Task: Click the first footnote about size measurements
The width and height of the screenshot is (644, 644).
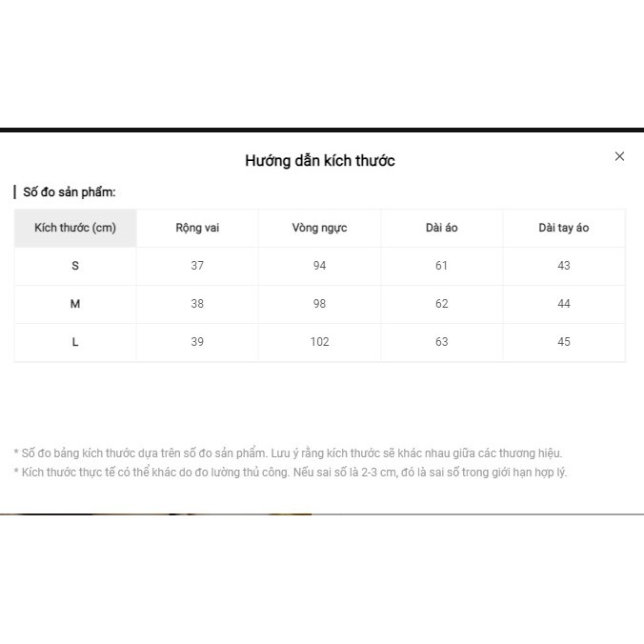Action: (x=288, y=453)
